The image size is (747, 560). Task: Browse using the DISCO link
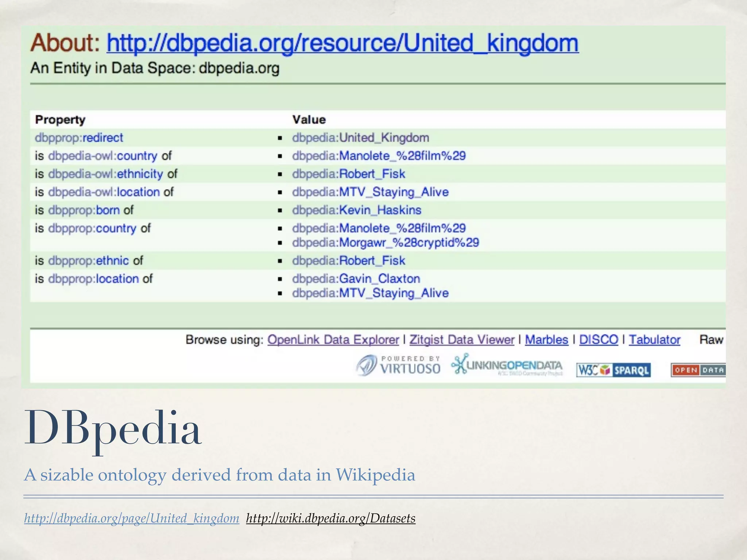coord(599,339)
